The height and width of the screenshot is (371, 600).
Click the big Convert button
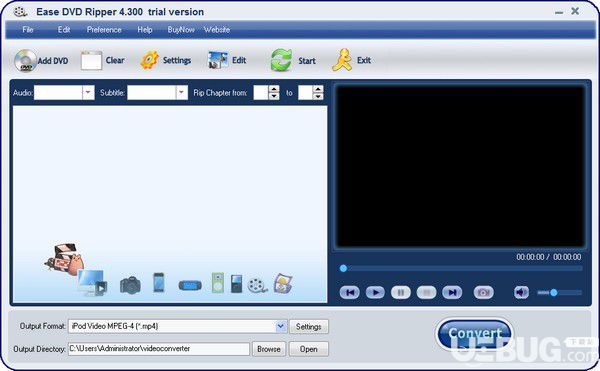(474, 334)
